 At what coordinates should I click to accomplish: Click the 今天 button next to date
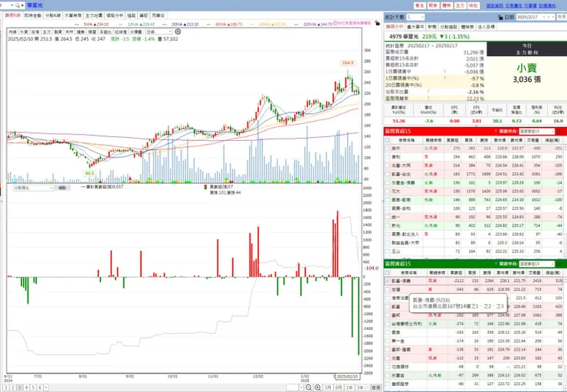click(x=562, y=17)
